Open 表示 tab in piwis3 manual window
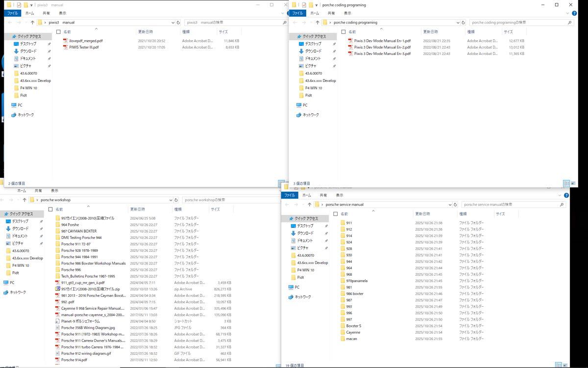This screenshot has height=368, width=588. pos(62,13)
